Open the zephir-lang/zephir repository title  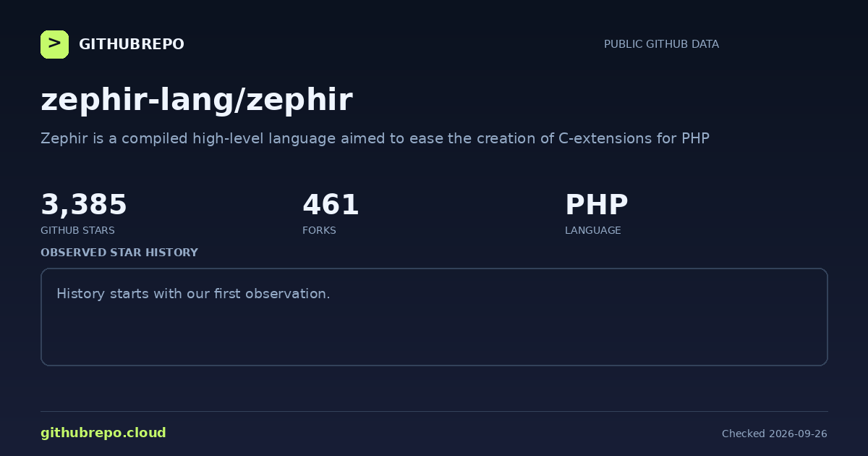click(197, 100)
